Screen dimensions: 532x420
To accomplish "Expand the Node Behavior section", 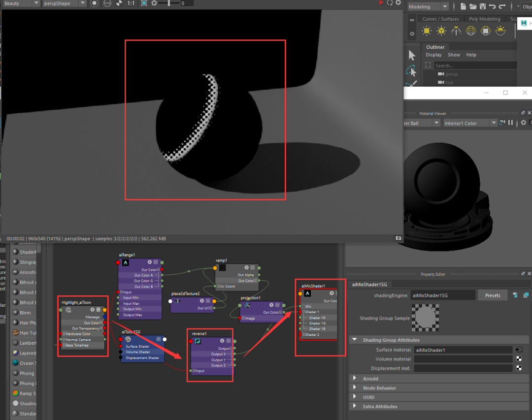I will pos(355,388).
